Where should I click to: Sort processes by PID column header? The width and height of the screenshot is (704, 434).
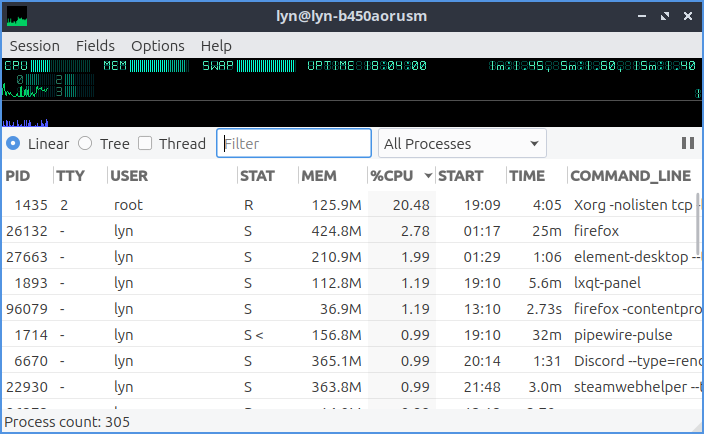click(x=18, y=176)
